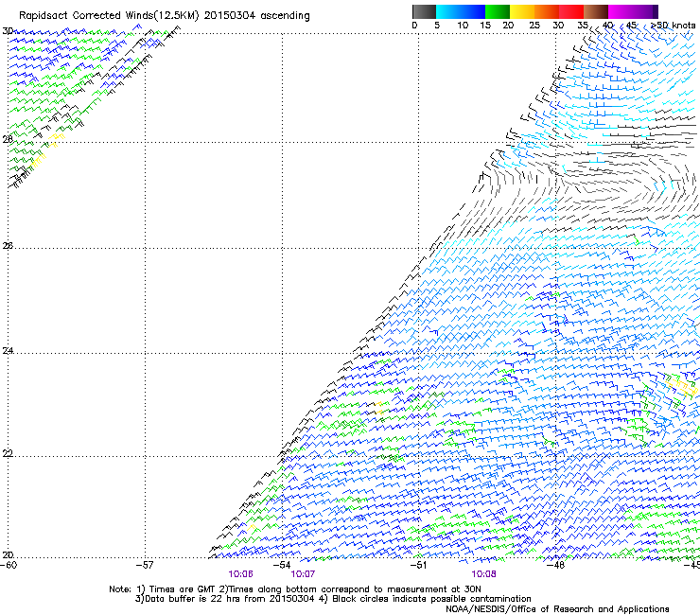The height and width of the screenshot is (615, 700).
Task: Select the orange 25-30 knots legend segment
Action: tap(547, 11)
